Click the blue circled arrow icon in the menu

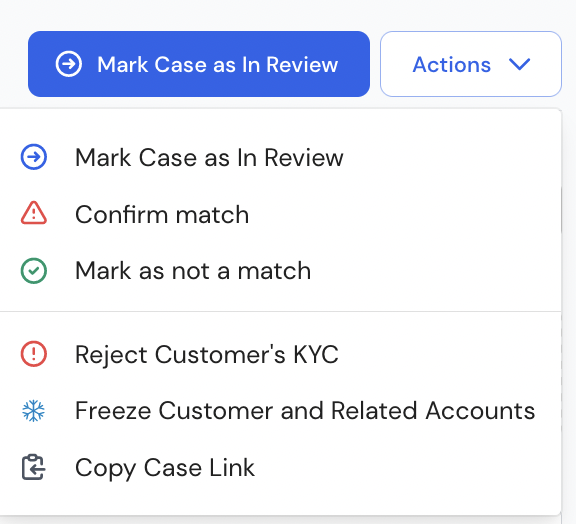point(33,157)
